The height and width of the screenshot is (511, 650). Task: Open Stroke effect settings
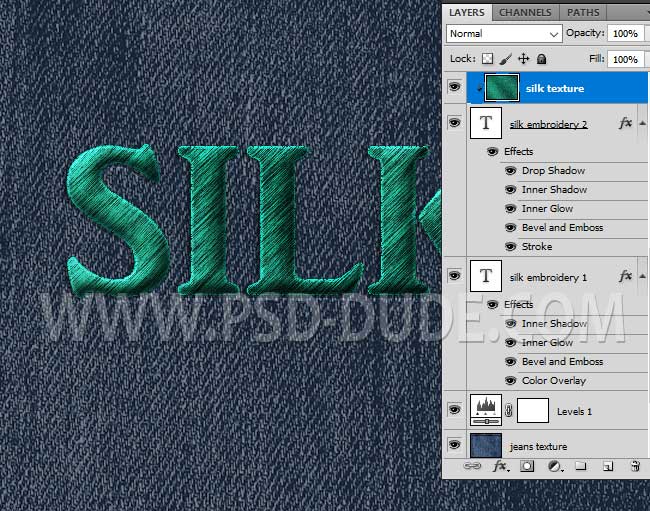537,247
